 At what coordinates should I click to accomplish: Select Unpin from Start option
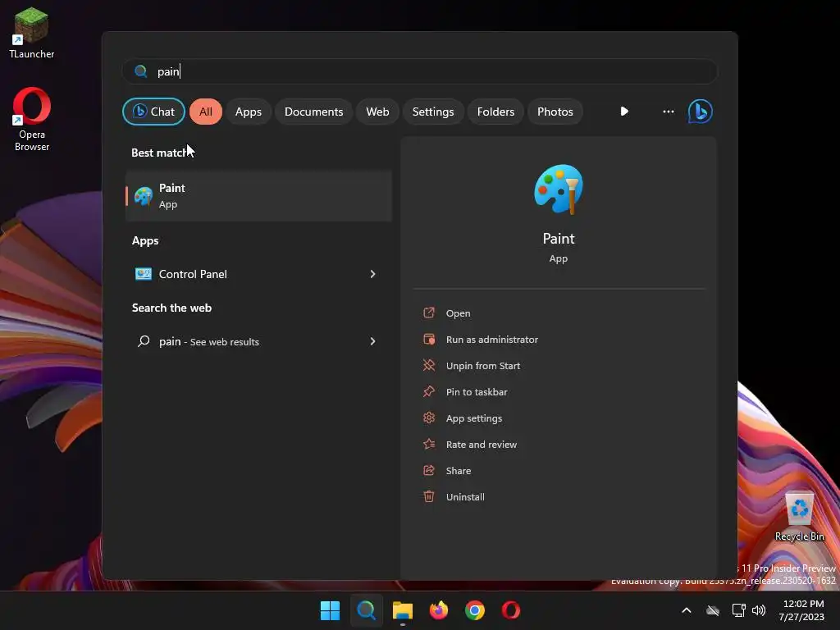click(x=482, y=365)
